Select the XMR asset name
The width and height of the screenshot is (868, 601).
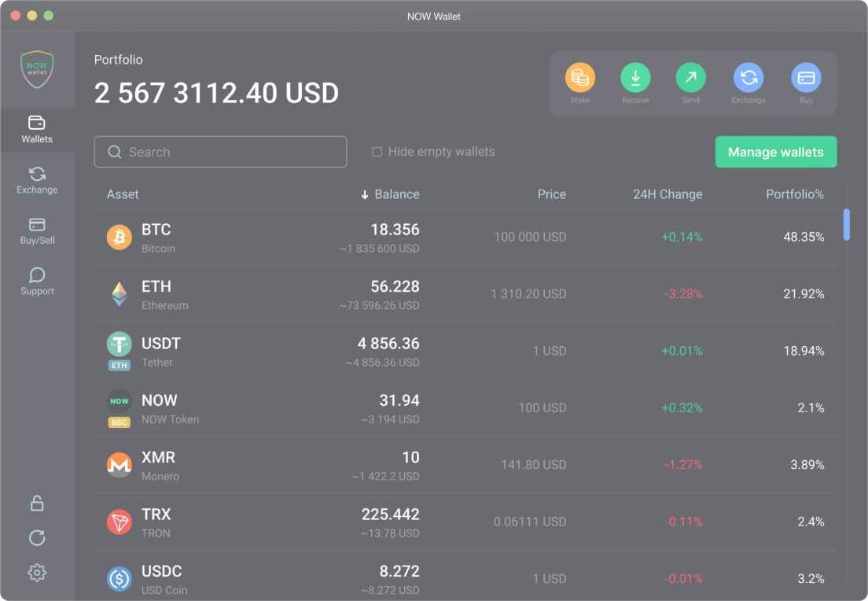point(158,458)
